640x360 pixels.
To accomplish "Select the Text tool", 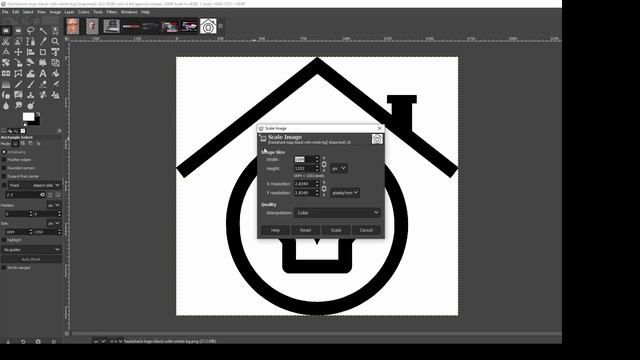I will (x=43, y=74).
